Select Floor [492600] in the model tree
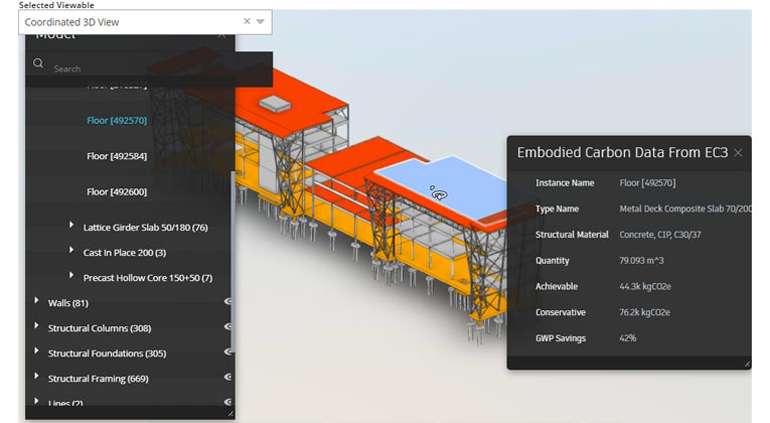Viewport: 770px width, 423px height. (117, 191)
